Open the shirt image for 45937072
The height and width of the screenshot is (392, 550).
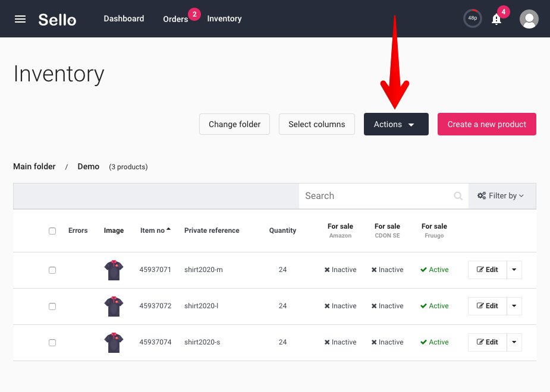point(114,306)
